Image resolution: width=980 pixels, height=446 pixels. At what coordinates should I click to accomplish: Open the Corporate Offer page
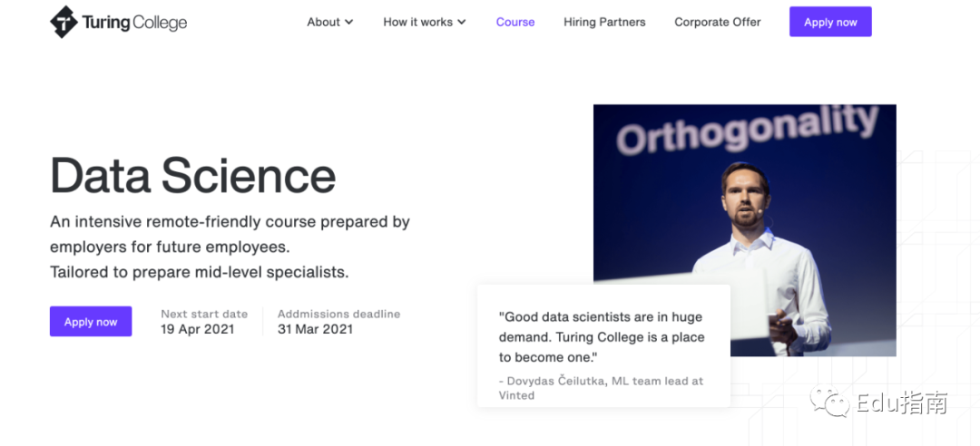coord(718,22)
